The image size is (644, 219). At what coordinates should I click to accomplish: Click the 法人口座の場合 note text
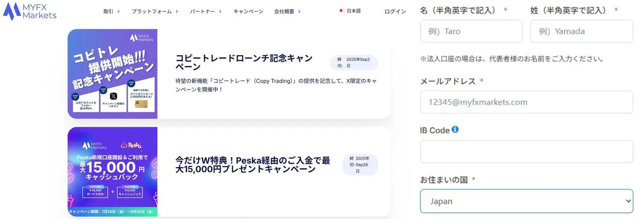(x=512, y=59)
